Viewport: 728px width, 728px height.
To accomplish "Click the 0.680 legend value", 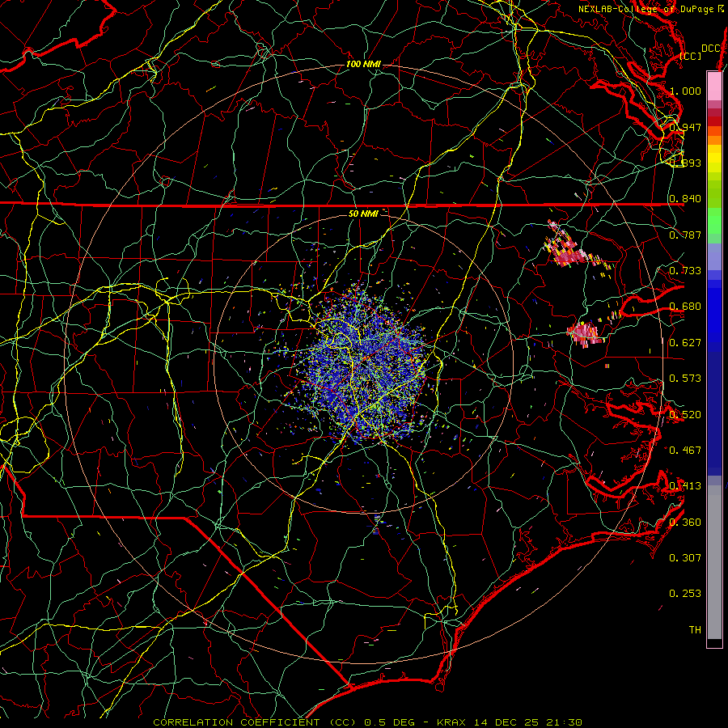I will tap(685, 307).
